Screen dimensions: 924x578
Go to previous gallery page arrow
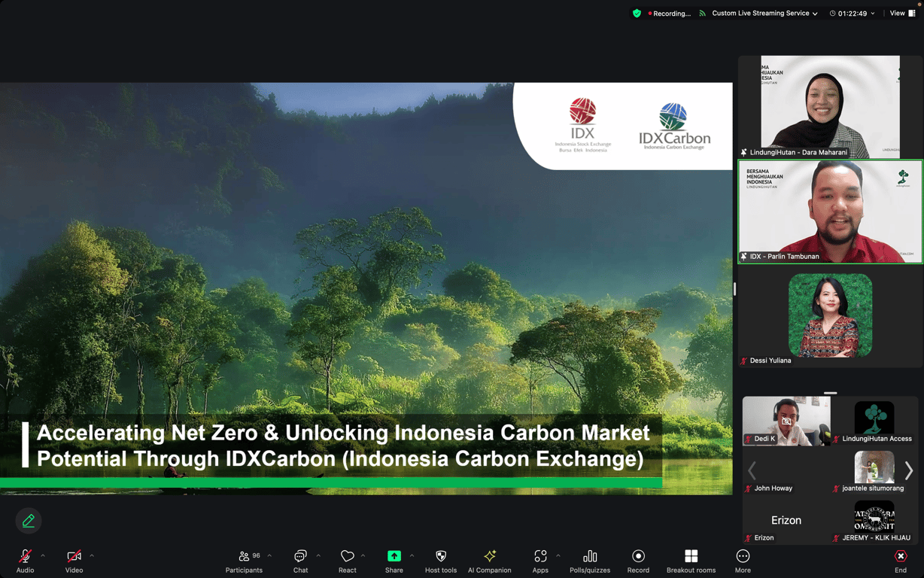tap(752, 471)
